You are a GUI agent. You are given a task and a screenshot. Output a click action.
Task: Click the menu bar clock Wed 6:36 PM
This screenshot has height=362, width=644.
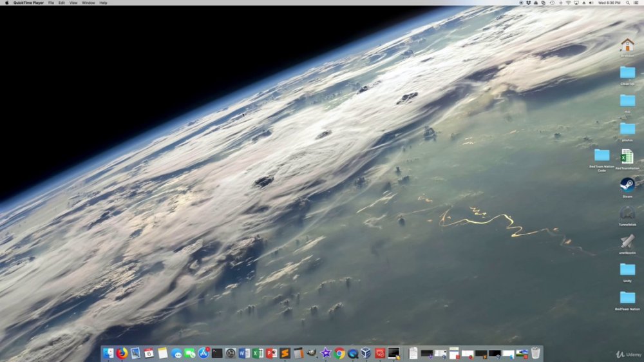[x=609, y=3]
